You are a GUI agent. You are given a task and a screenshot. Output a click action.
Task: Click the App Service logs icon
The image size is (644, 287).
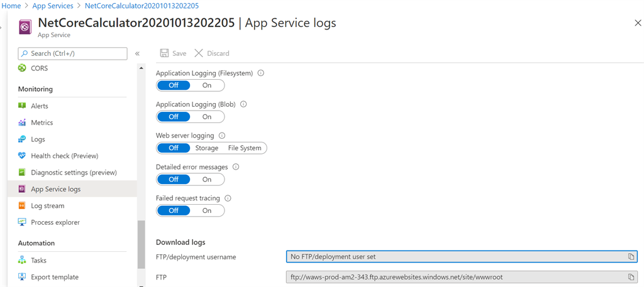[22, 189]
